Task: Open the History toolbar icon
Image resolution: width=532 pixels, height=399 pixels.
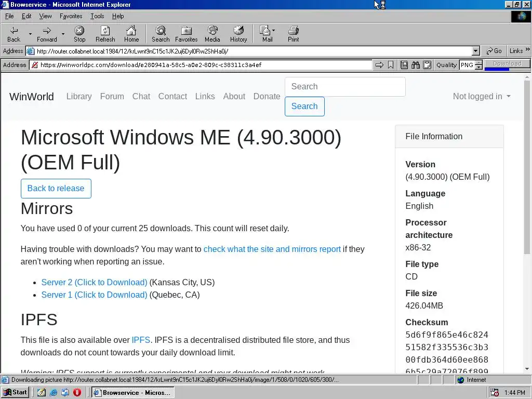Action: [x=238, y=34]
